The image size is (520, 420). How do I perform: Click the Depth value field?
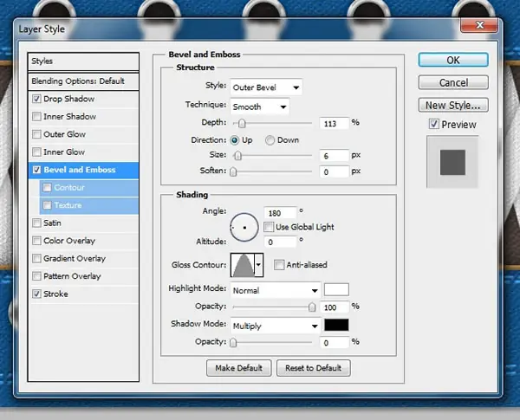click(x=335, y=124)
